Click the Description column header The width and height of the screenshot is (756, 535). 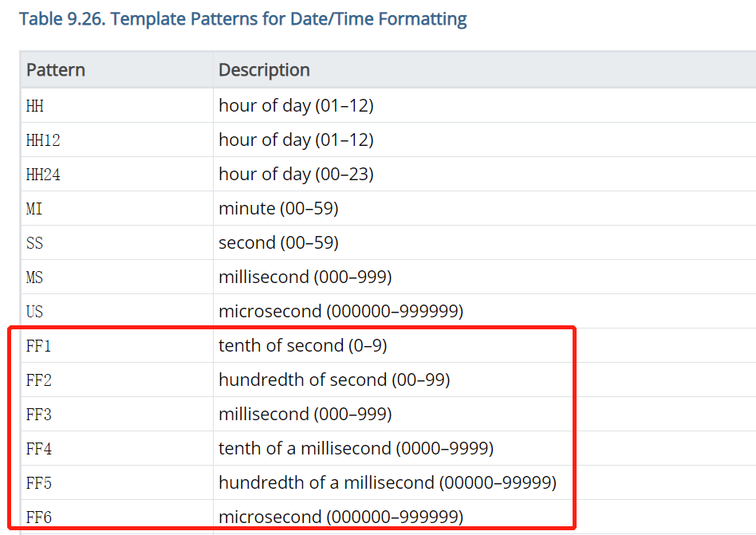click(x=264, y=70)
